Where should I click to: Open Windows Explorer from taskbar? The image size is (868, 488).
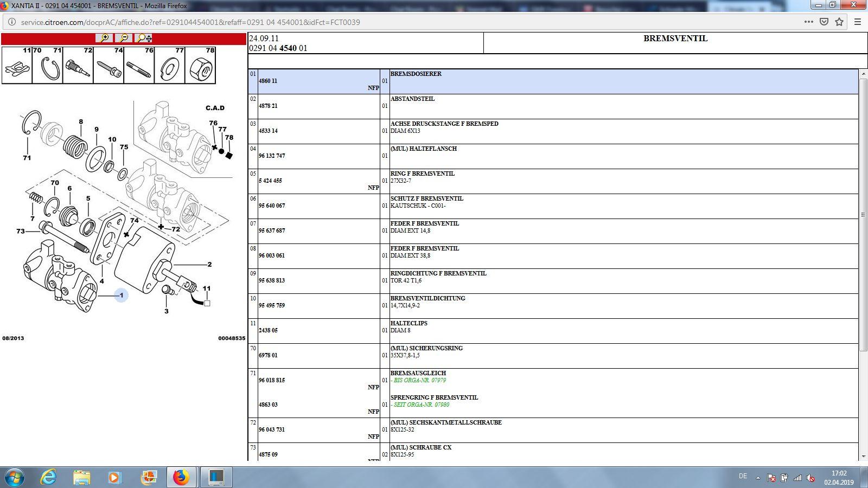81,478
